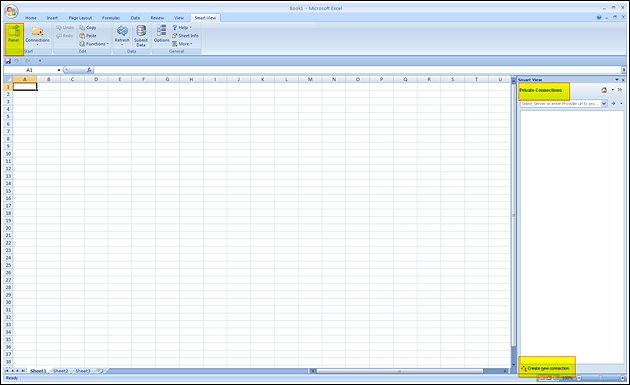Click the Private Connections label

click(541, 90)
